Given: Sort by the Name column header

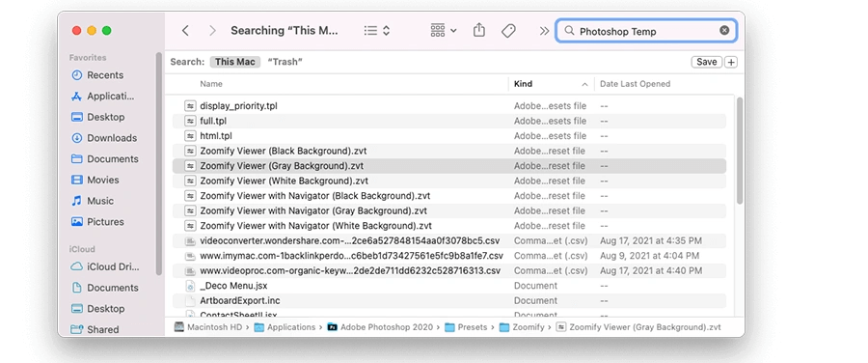Looking at the screenshot, I should 211,84.
